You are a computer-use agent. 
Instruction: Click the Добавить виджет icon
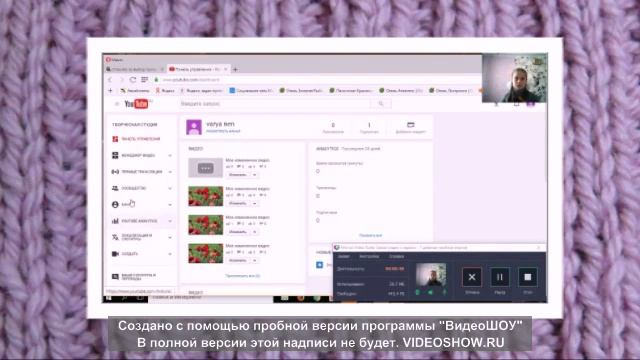coord(411,125)
